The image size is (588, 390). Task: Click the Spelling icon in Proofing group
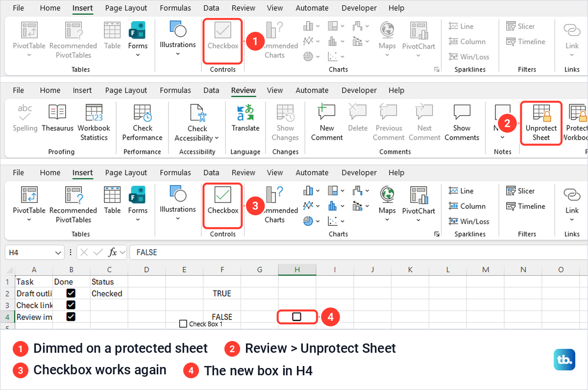[x=24, y=112]
